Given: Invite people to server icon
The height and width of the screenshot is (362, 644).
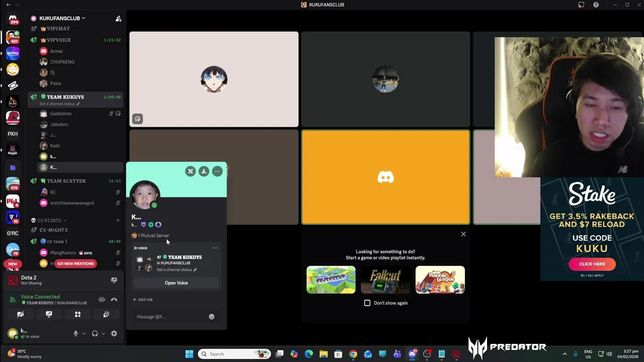Looking at the screenshot, I should click(118, 19).
